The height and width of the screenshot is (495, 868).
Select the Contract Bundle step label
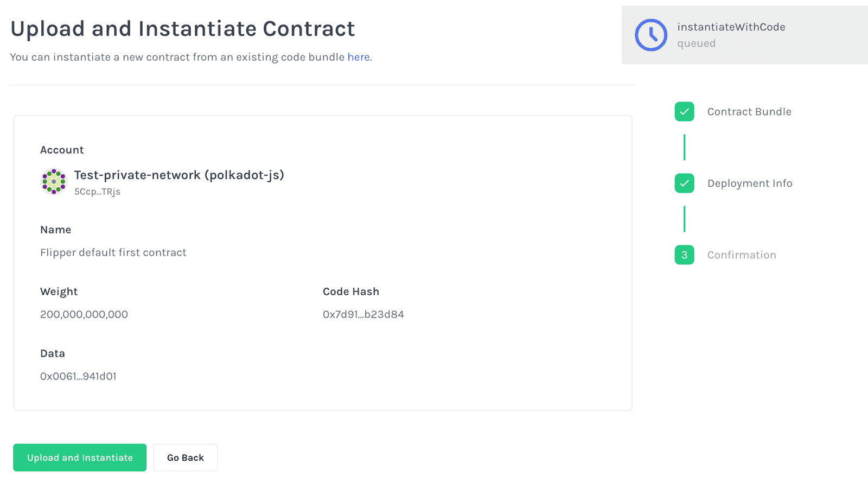click(x=749, y=111)
